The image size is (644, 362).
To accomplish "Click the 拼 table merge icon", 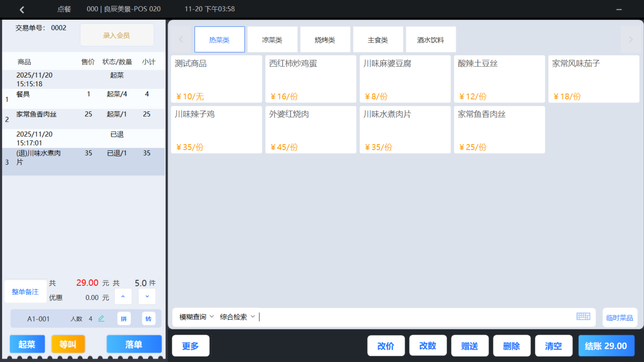I will (124, 318).
